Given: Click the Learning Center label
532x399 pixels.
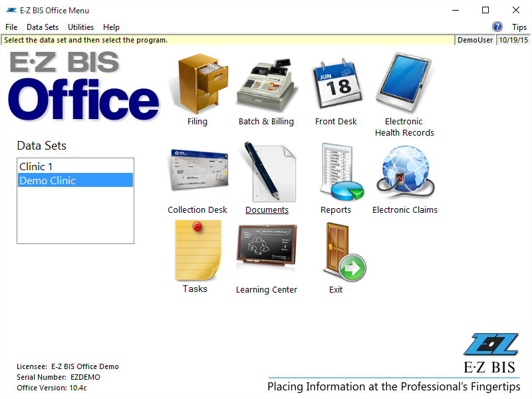Looking at the screenshot, I should pos(267,290).
